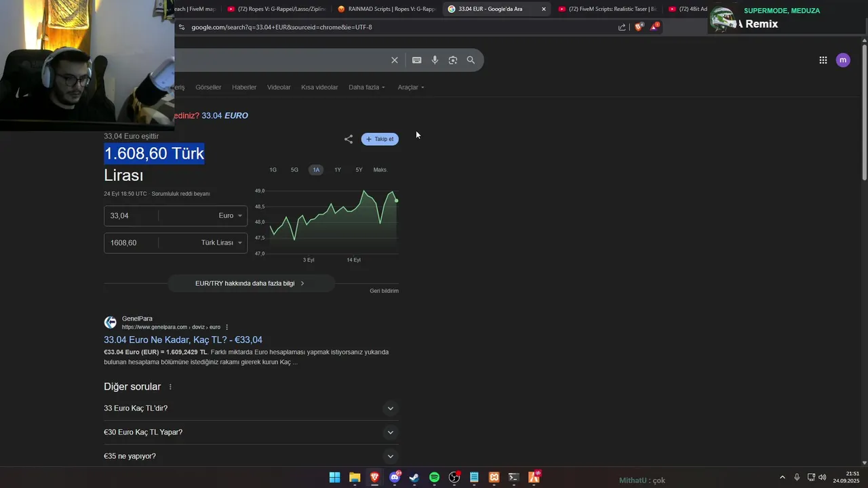This screenshot has height=488, width=868.
Task: Clear the Google search box with the X
Action: (395, 60)
